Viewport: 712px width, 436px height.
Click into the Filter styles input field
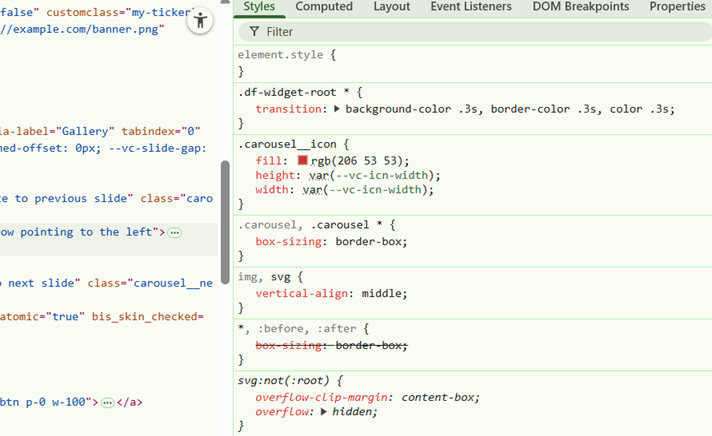coord(480,32)
